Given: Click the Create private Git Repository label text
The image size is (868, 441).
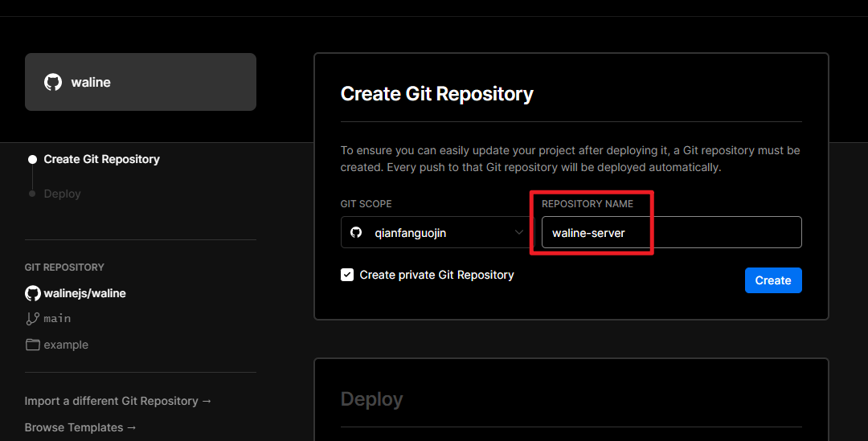Looking at the screenshot, I should click(436, 275).
